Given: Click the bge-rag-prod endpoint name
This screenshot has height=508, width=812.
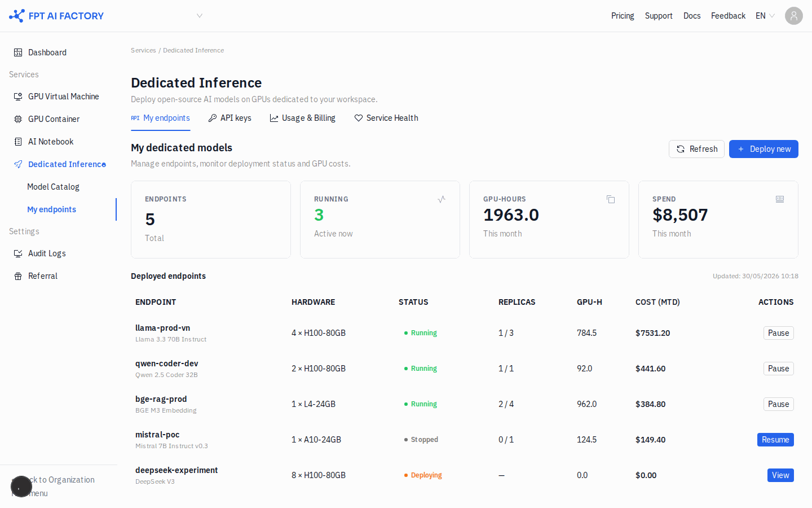Looking at the screenshot, I should [161, 399].
